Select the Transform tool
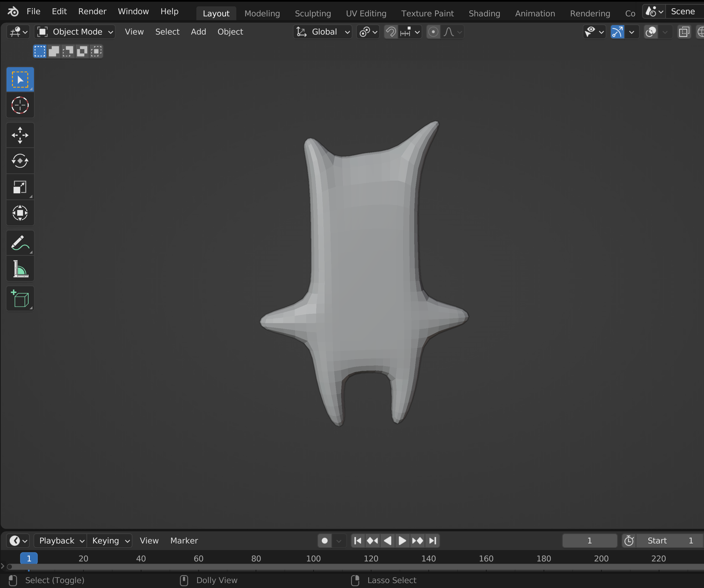Viewport: 704px width, 588px height. [x=20, y=213]
